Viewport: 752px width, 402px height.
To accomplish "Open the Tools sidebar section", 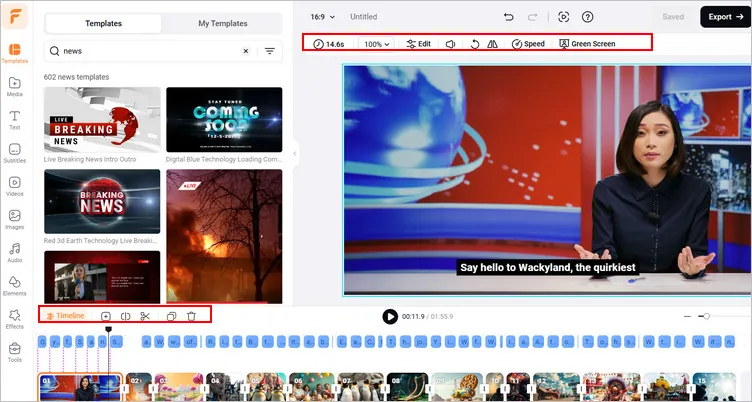I will (14, 352).
